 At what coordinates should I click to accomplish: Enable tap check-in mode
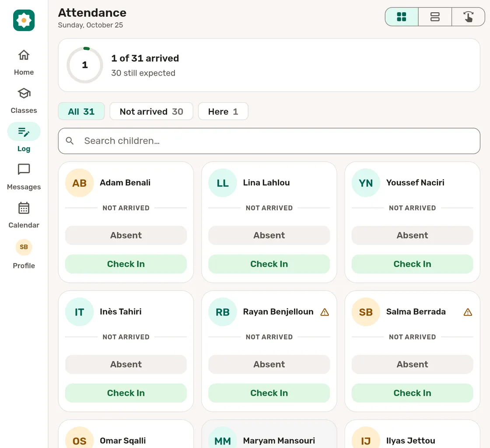pyautogui.click(x=468, y=17)
